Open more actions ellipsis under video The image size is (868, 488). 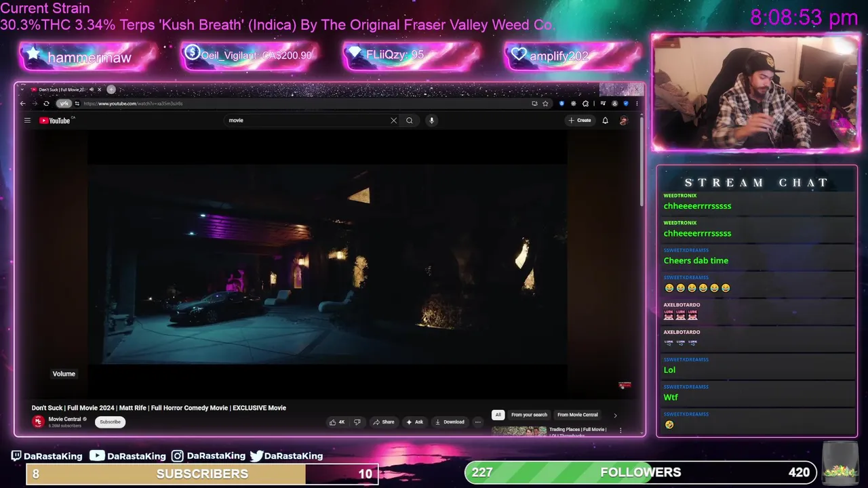[x=477, y=422]
